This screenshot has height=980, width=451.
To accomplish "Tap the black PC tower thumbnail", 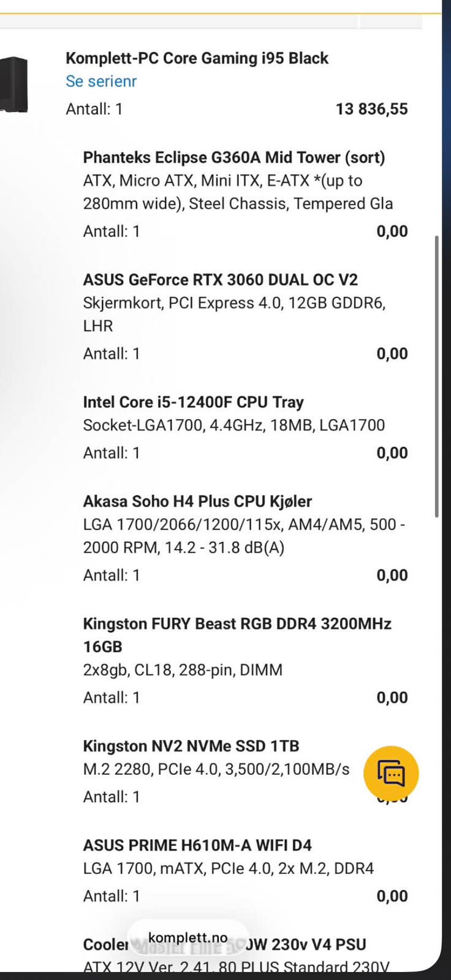I will pyautogui.click(x=14, y=84).
